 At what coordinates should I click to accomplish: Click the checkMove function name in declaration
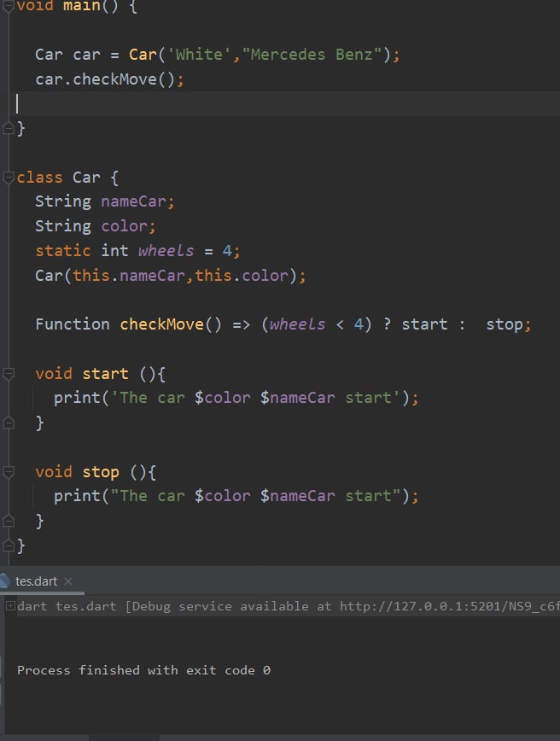[x=161, y=324]
